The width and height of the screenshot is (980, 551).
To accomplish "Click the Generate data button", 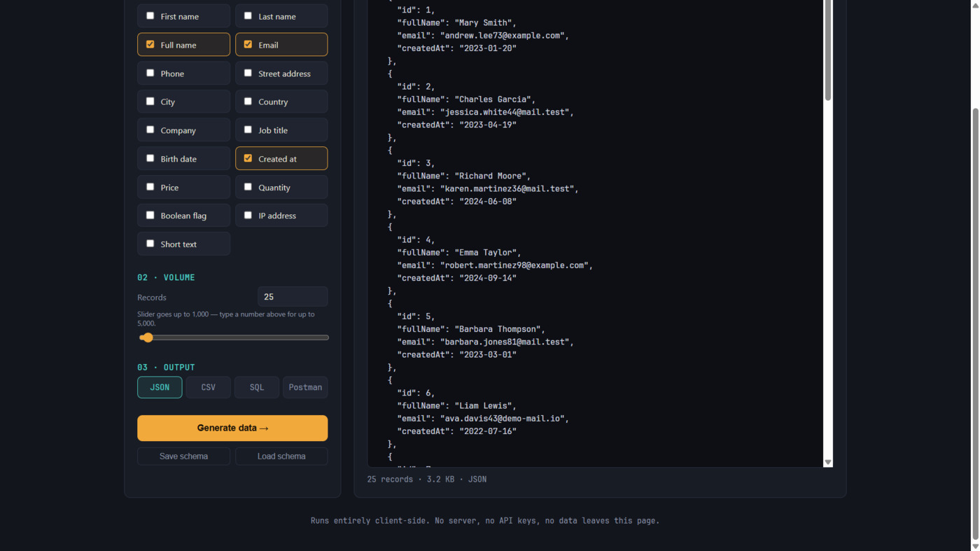I will pos(232,428).
